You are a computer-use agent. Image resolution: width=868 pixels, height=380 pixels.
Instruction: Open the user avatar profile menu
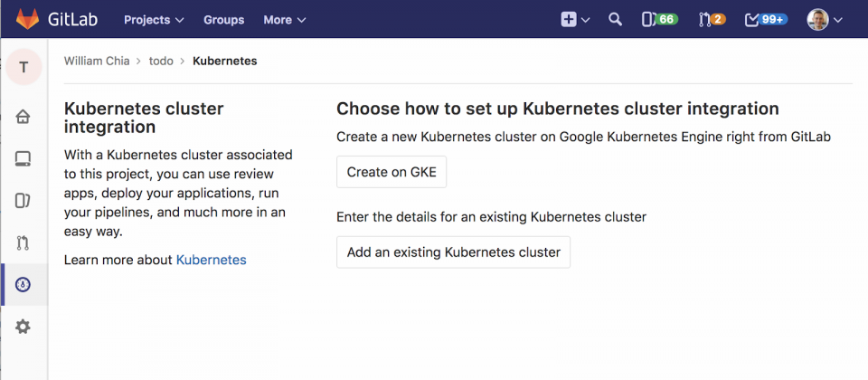point(825,19)
